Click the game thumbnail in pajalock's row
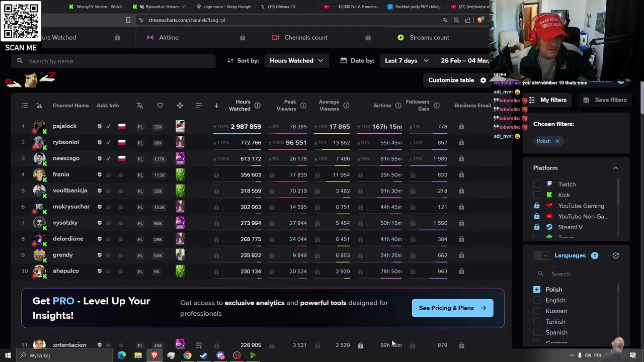Screen dimensions: 644x362 click(180, 126)
